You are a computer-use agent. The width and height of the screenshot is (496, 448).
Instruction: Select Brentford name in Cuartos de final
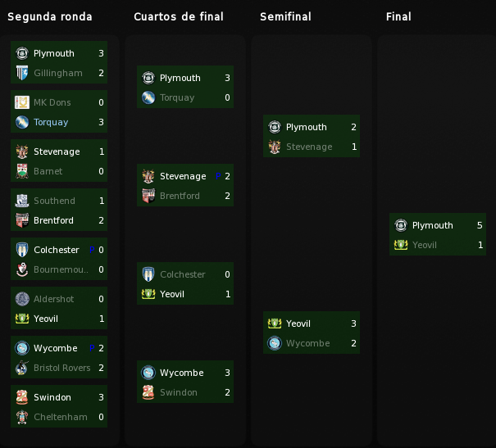click(180, 196)
